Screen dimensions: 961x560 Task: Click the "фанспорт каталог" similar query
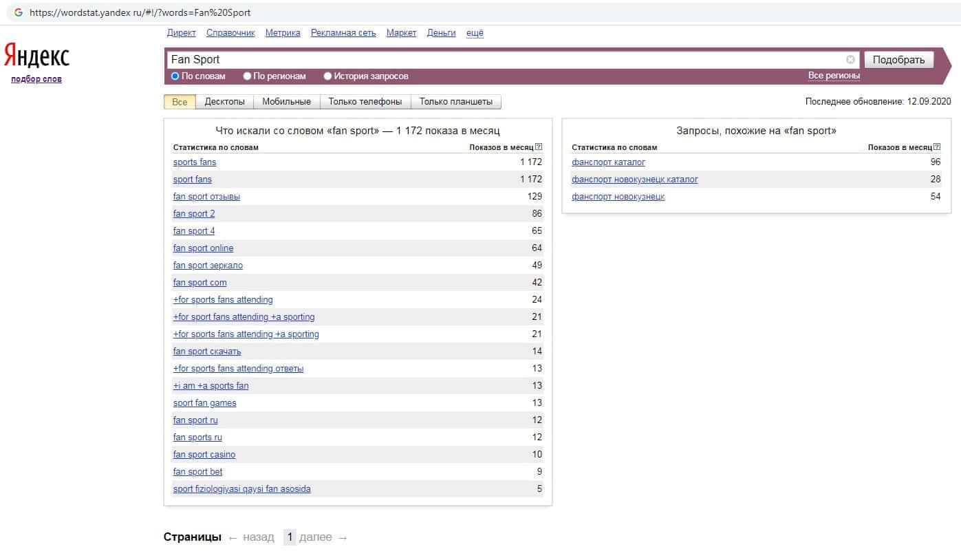608,162
